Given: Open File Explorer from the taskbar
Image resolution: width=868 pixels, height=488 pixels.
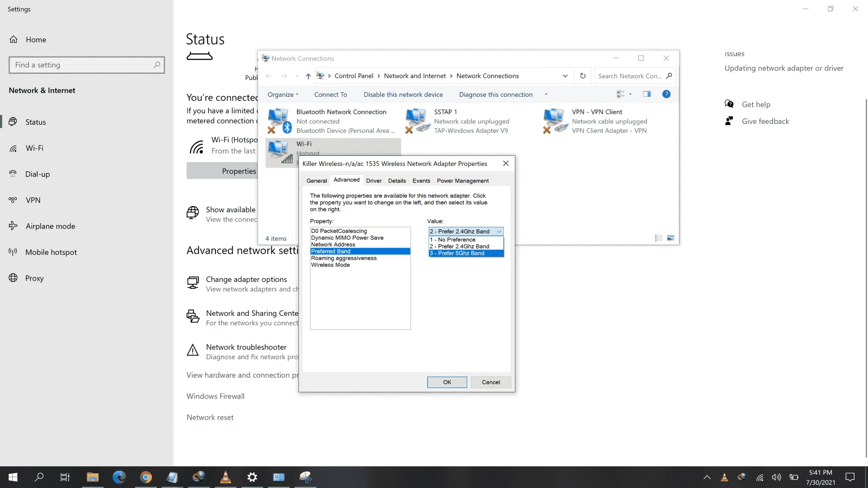Looking at the screenshot, I should point(93,477).
